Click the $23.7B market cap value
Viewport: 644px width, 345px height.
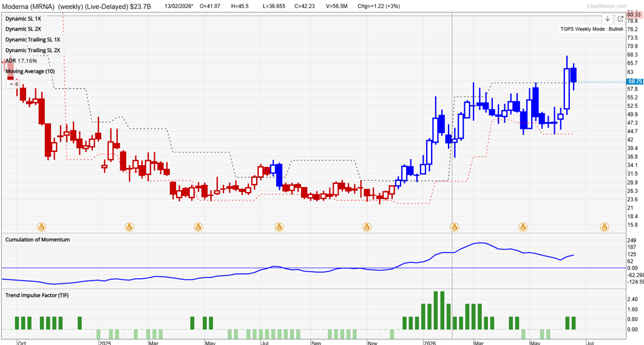[141, 6]
